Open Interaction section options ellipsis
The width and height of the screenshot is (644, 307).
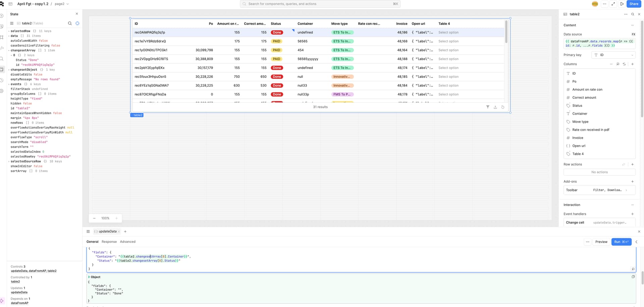(633, 205)
